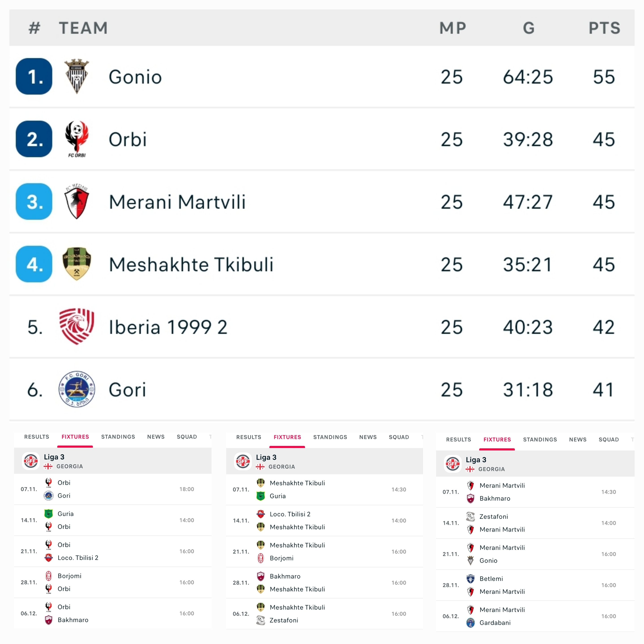Open the Results tab in Orbi panel
Image resolution: width=644 pixels, height=644 pixels.
click(x=37, y=437)
